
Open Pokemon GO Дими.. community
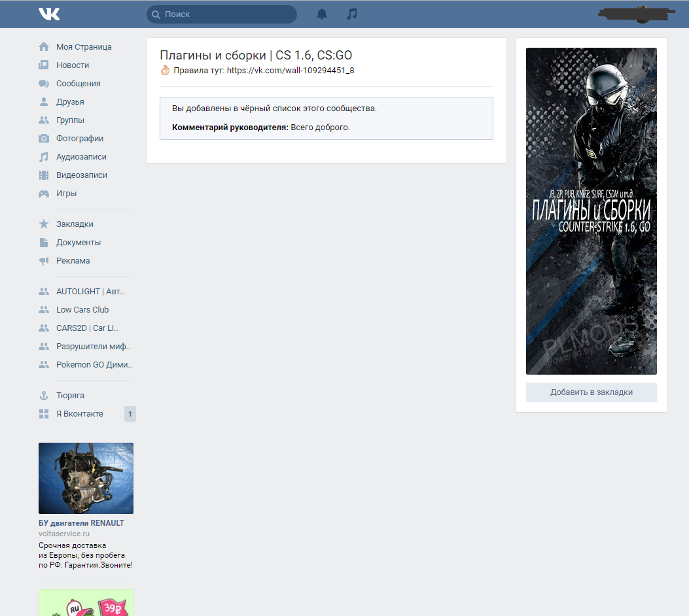(x=94, y=364)
